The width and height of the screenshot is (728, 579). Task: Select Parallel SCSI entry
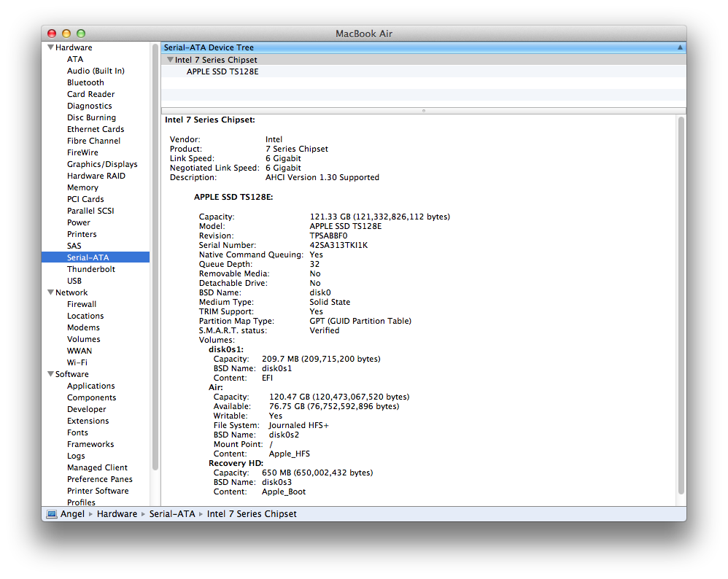coord(90,211)
